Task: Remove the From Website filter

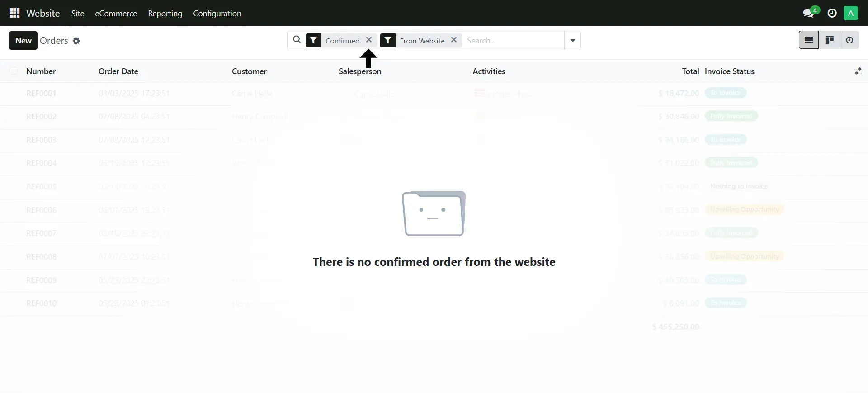Action: pos(454,40)
